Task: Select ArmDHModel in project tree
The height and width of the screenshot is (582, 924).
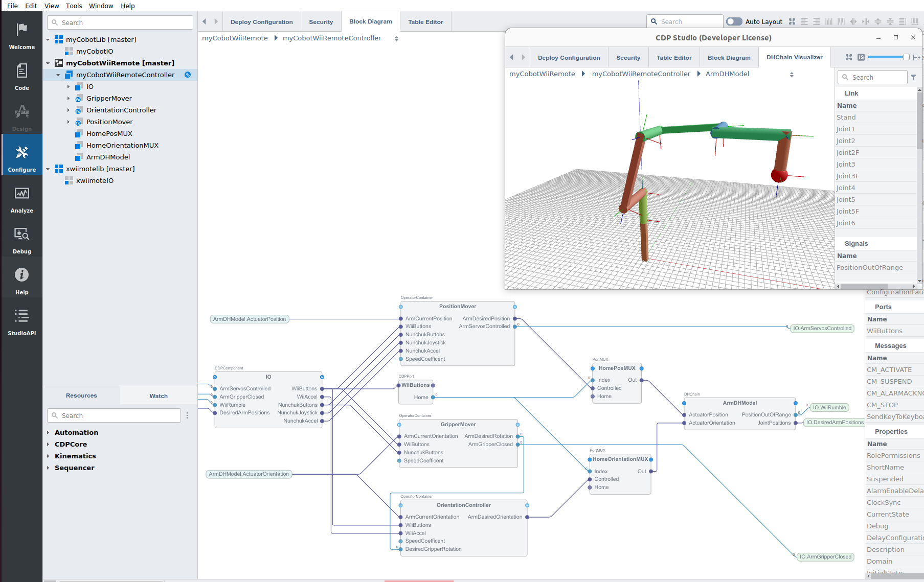Action: tap(108, 157)
